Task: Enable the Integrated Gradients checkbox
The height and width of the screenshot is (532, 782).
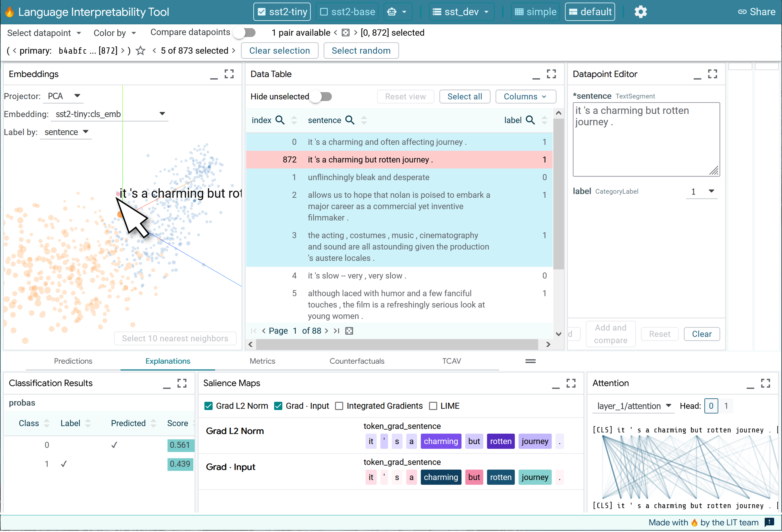Action: [x=339, y=406]
